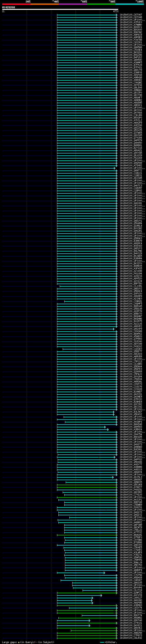146x644 pixels.
Task: Click hit label UniRef100_Q4Z0S1
Action: [x=131, y=394]
